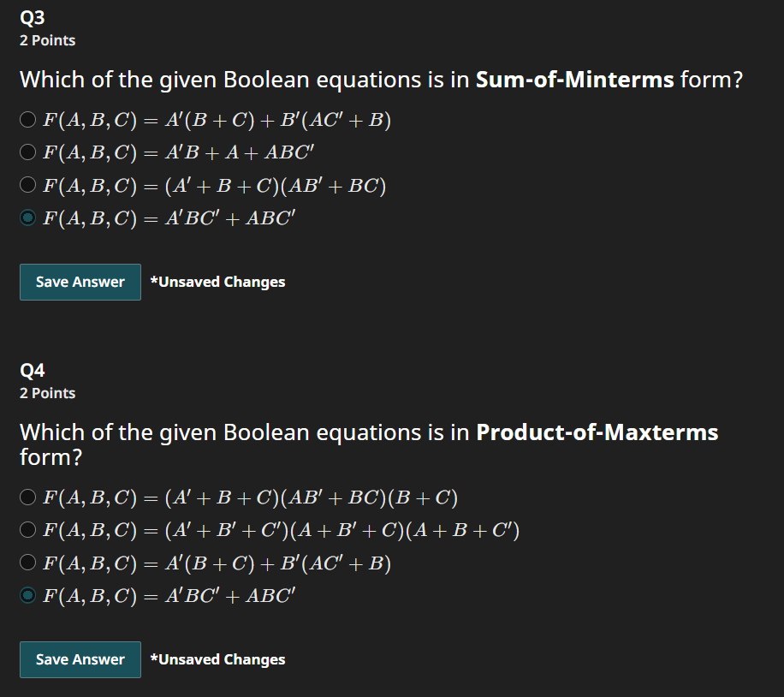Deselect the currently chosen Q4 radio button
The width and height of the screenshot is (784, 697).
click(27, 594)
